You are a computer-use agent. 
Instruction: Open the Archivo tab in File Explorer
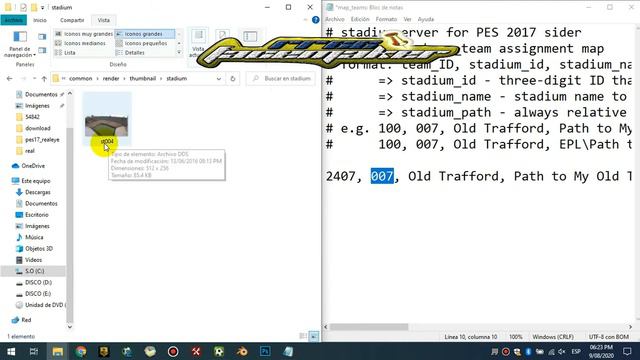pyautogui.click(x=13, y=20)
